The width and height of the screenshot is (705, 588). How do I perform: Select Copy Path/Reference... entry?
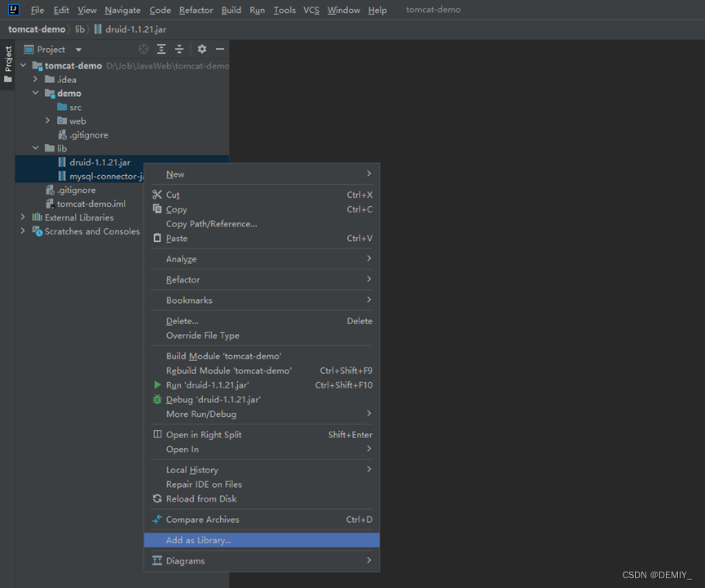pos(262,224)
